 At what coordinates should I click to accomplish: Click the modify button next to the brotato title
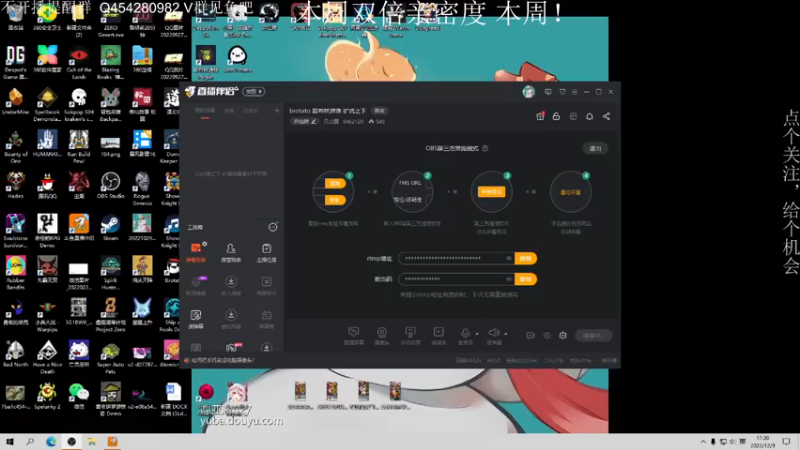tap(380, 111)
